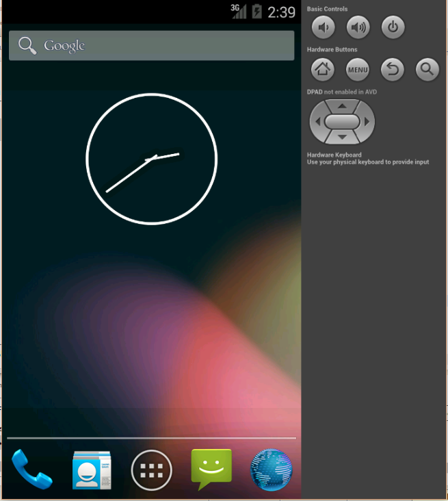Click the DPAD center select button

(x=342, y=122)
